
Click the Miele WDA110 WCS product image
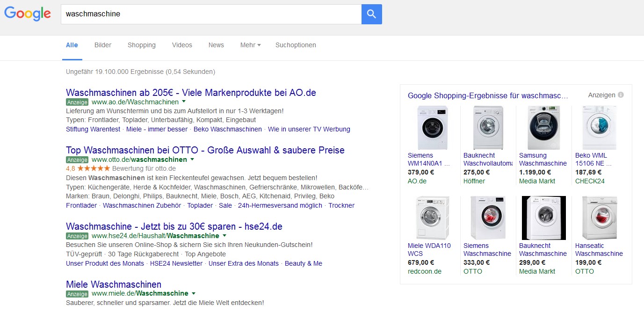pos(433,218)
